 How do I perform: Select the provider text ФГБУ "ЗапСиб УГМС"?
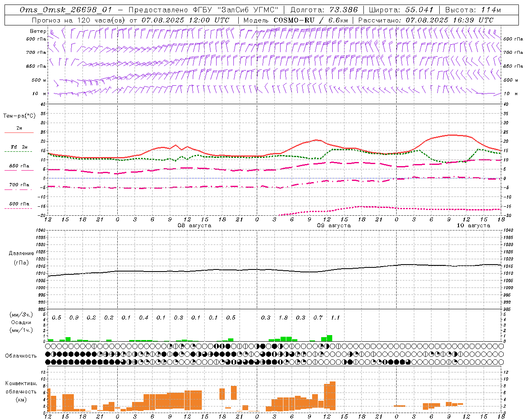235,10
